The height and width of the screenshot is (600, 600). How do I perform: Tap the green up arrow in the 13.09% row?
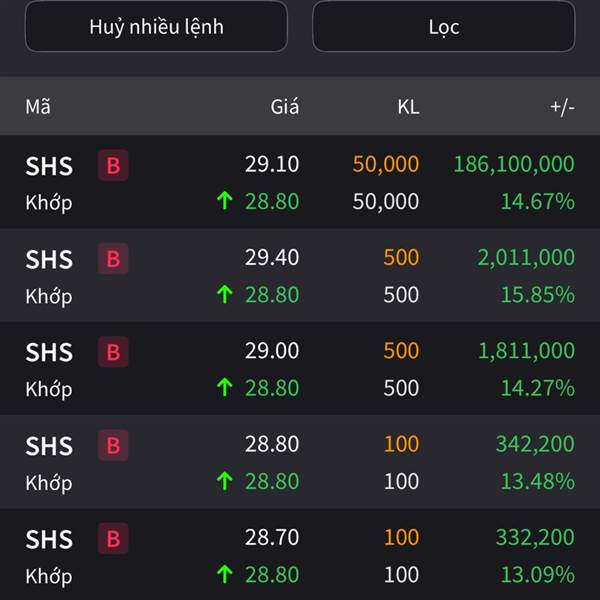[225, 574]
